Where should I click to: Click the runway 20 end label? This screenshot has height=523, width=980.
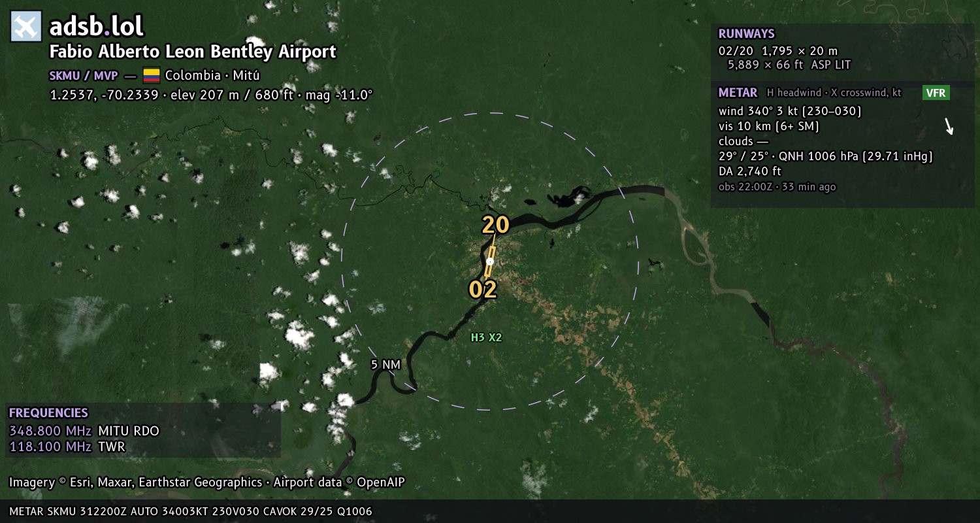[495, 225]
